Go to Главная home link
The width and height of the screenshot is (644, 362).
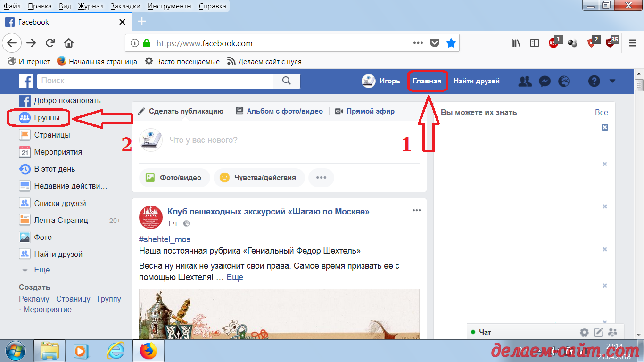(427, 81)
